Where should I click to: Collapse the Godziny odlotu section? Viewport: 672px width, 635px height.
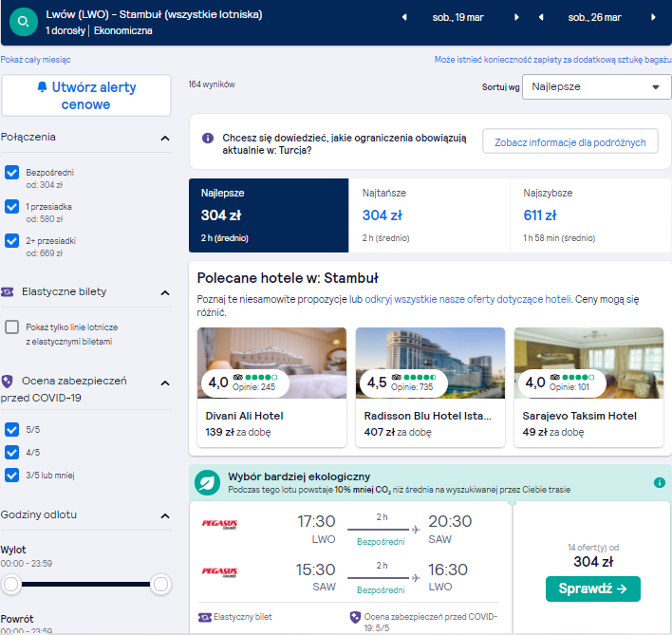pos(165,516)
